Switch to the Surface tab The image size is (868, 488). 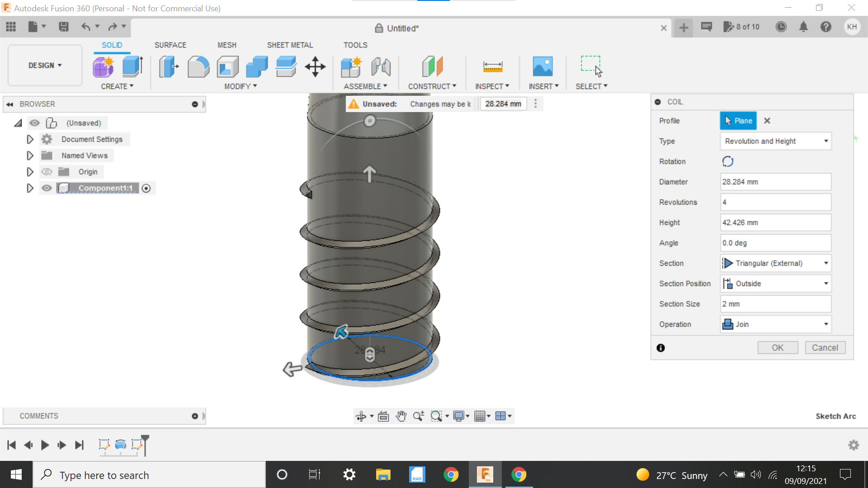pyautogui.click(x=170, y=45)
